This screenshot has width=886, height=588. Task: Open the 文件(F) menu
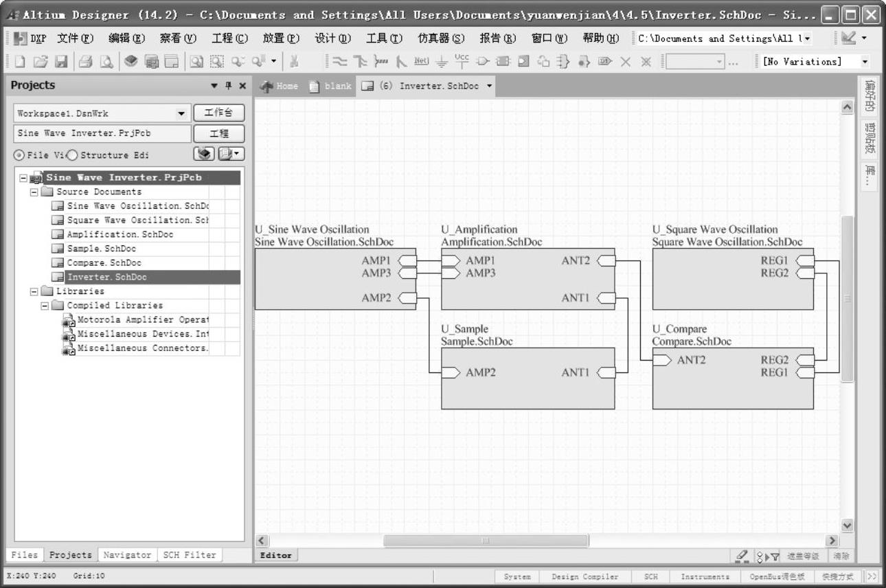pos(76,38)
